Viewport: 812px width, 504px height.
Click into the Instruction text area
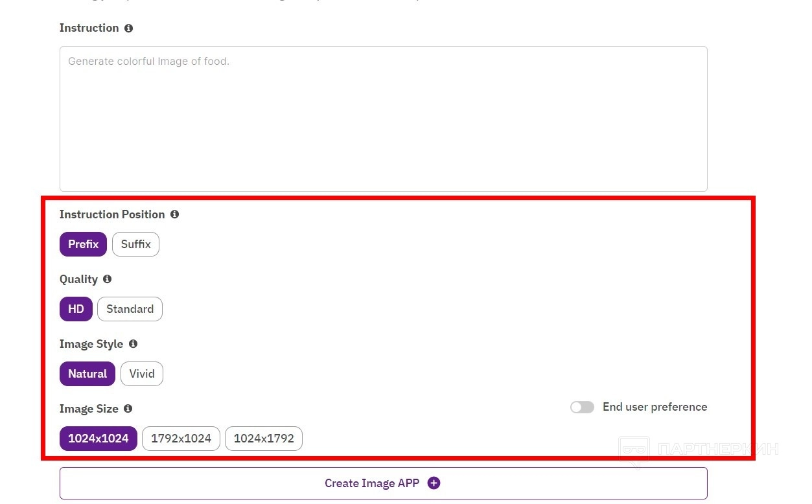pyautogui.click(x=383, y=119)
